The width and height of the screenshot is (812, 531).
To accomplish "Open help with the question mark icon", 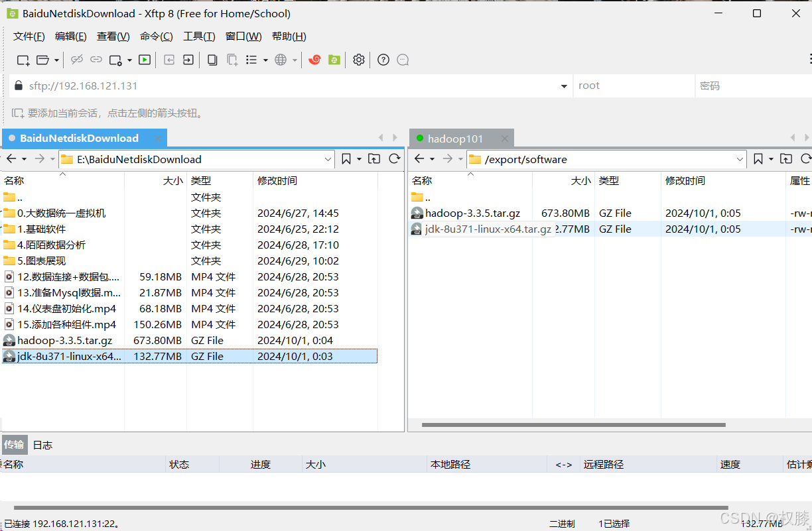I will (383, 60).
